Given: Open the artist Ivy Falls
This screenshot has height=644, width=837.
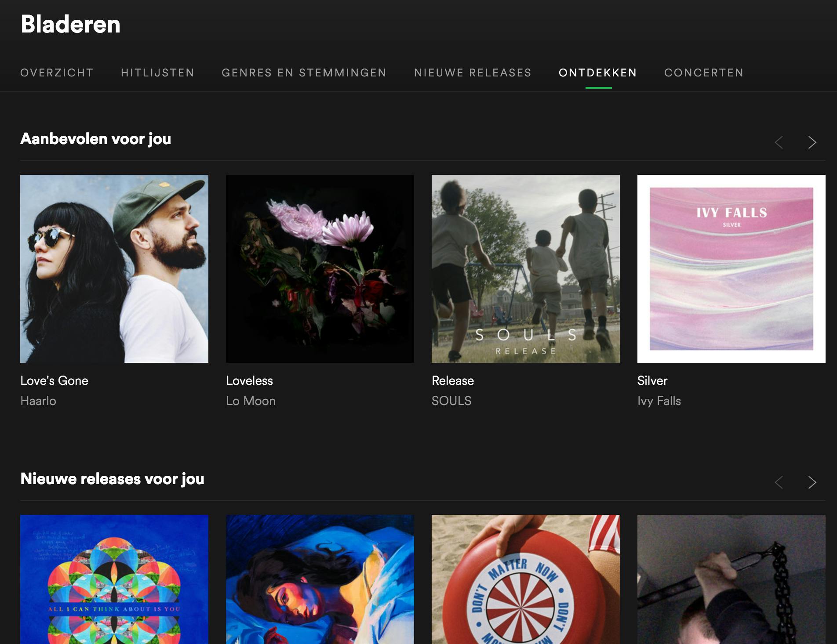Looking at the screenshot, I should (659, 401).
